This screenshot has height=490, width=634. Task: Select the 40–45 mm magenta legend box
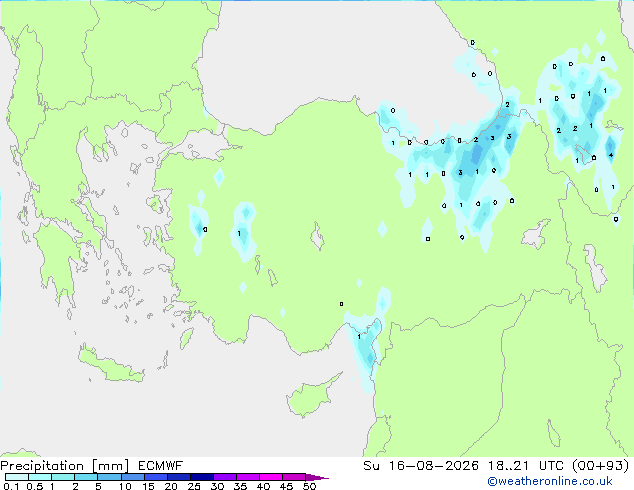271,477
